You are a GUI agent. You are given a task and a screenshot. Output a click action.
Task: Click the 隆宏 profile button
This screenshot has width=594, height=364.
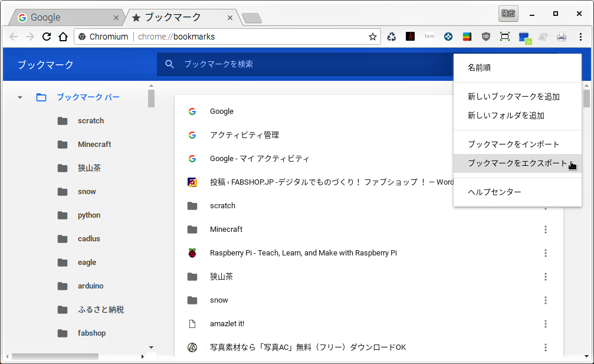point(508,14)
